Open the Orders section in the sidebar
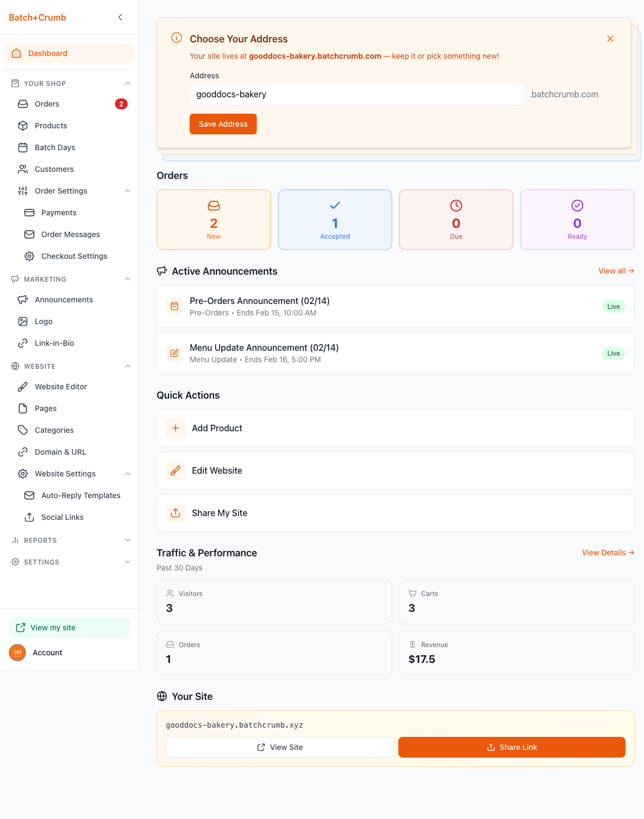Viewport: 644px width, 819px height. coord(46,104)
